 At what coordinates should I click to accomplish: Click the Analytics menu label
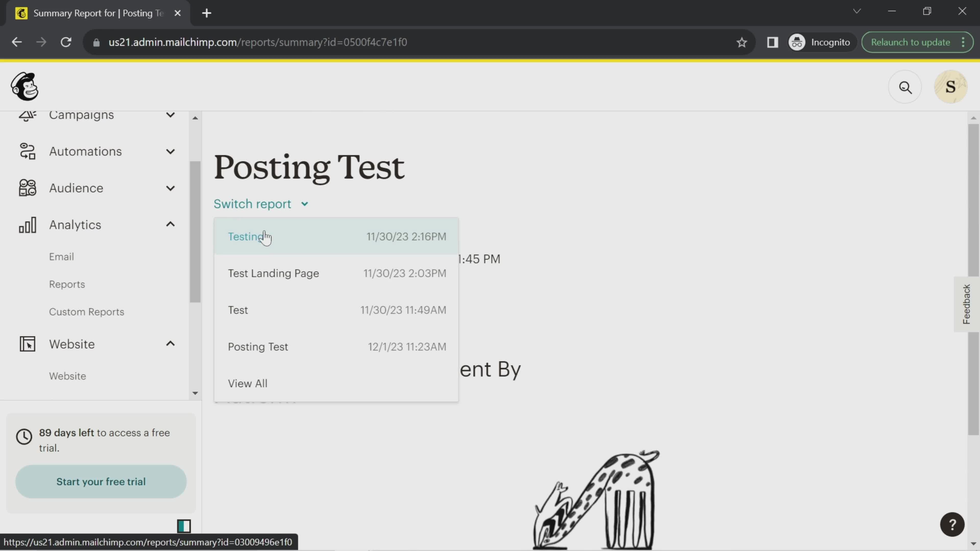75,225
